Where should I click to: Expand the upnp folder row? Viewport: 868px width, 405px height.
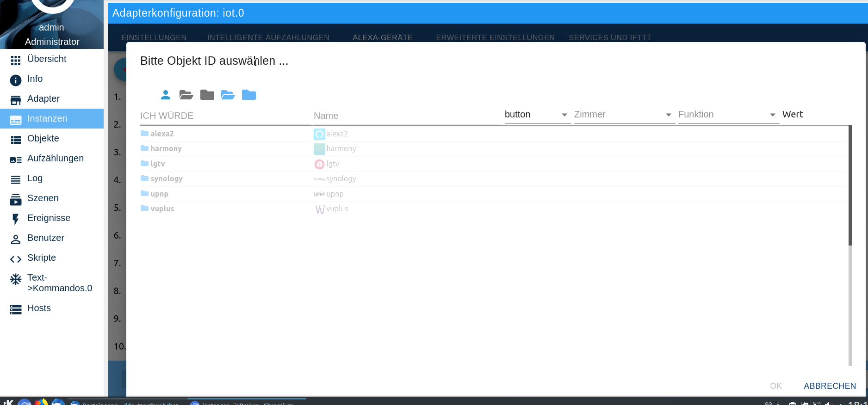pyautogui.click(x=144, y=193)
